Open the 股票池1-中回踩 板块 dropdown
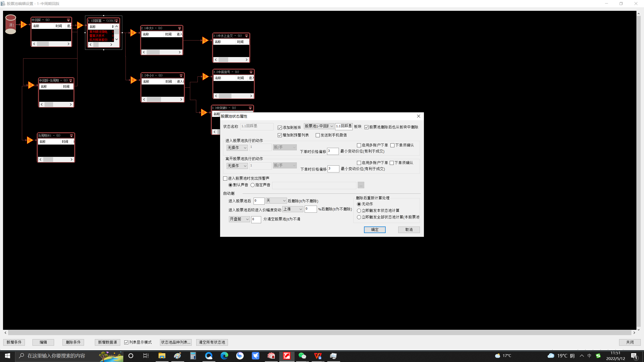The image size is (644, 362). [x=319, y=126]
